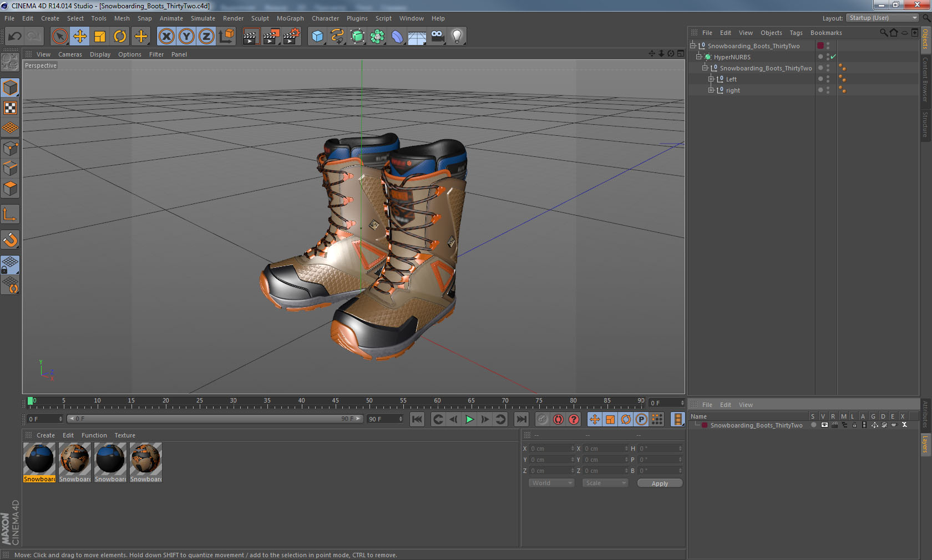
Task: Open the World coordinate system dropdown
Action: point(551,483)
